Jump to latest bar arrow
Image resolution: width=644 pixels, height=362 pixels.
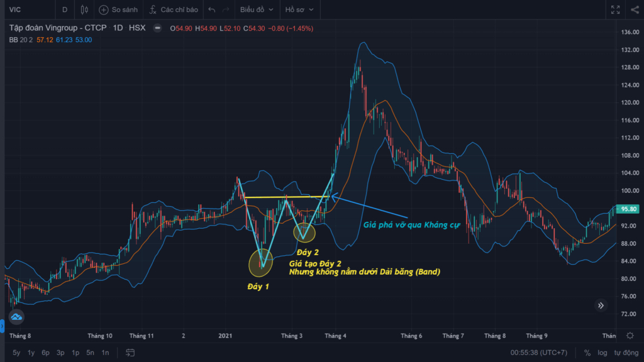(601, 305)
